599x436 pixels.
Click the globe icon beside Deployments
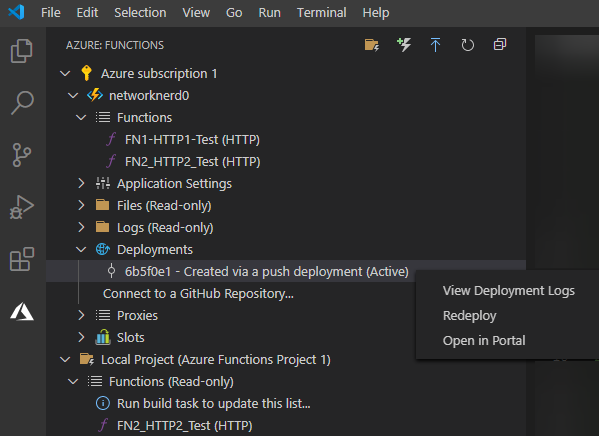click(x=103, y=249)
